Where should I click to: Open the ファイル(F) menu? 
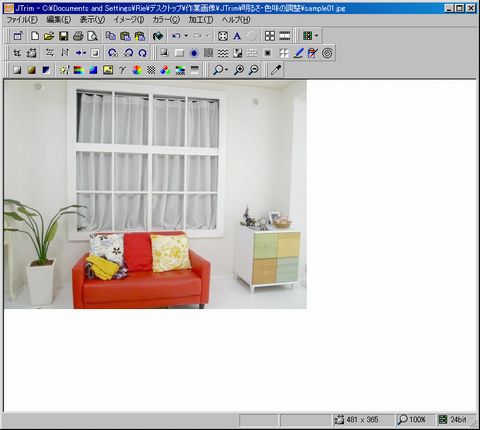click(22, 20)
